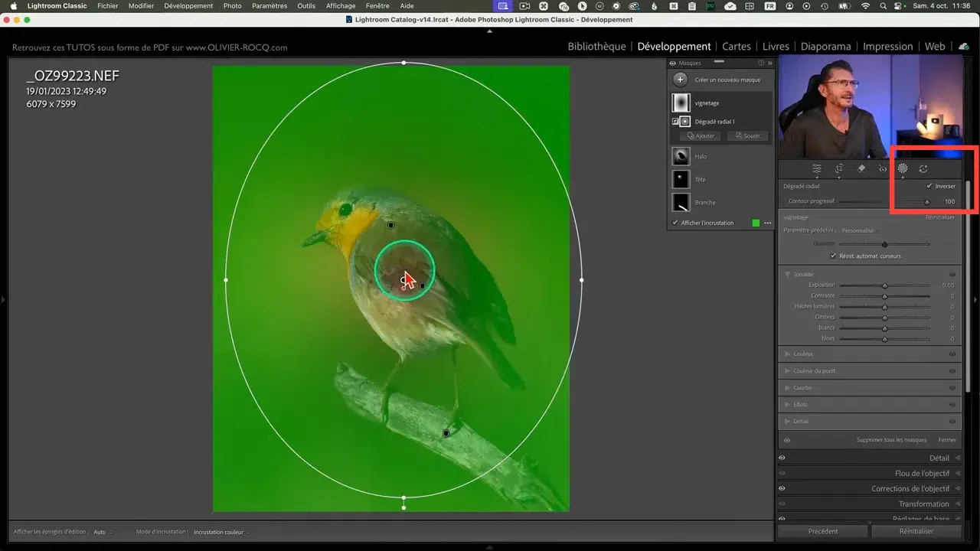Image resolution: width=980 pixels, height=551 pixels.
Task: Toggle the Afficher l'incrustation checkbox
Action: (674, 223)
